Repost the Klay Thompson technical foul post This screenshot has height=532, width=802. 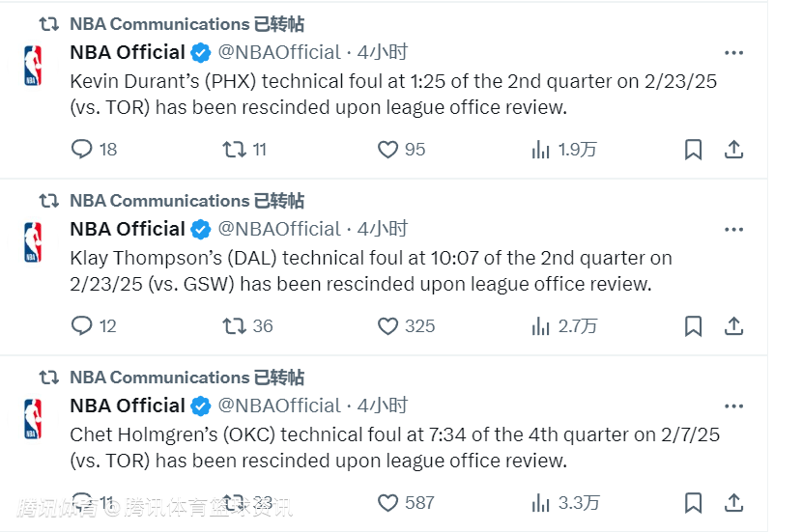234,326
